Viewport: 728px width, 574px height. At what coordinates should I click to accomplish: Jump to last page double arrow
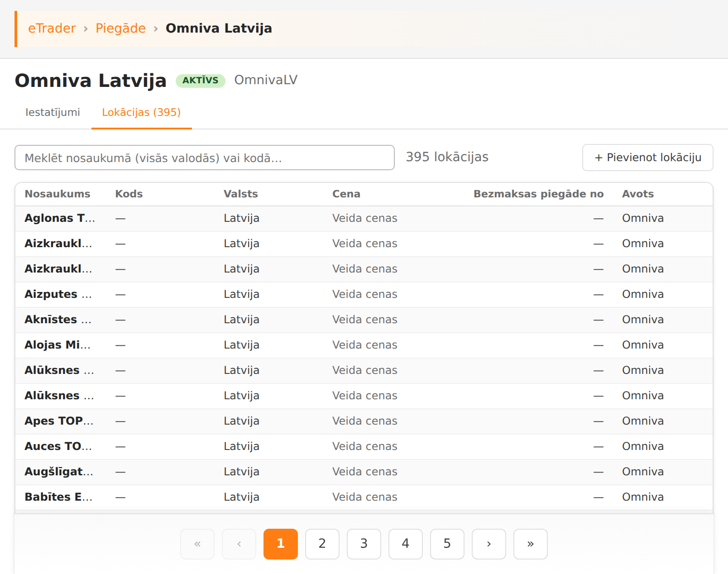pos(531,544)
